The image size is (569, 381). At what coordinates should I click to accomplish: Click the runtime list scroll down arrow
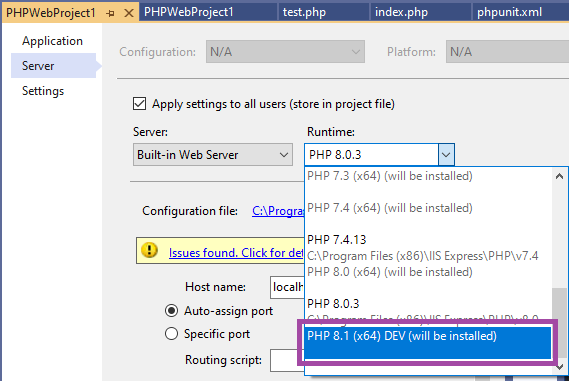click(559, 367)
